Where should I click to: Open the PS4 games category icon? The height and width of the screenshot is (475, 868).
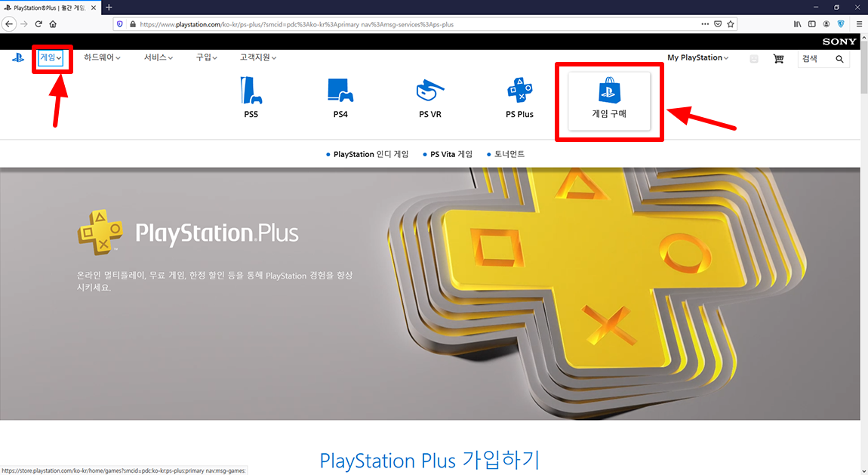click(340, 98)
